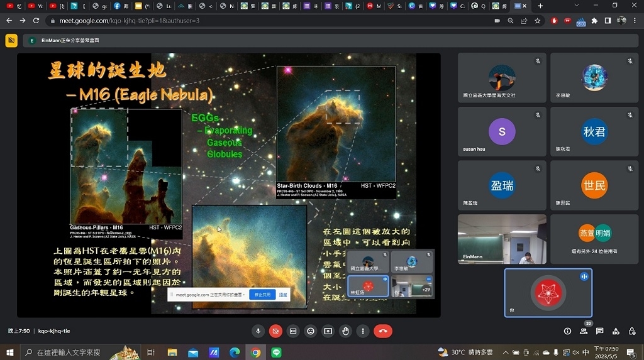
Task: Toggle Chrome side panel
Action: [608, 21]
